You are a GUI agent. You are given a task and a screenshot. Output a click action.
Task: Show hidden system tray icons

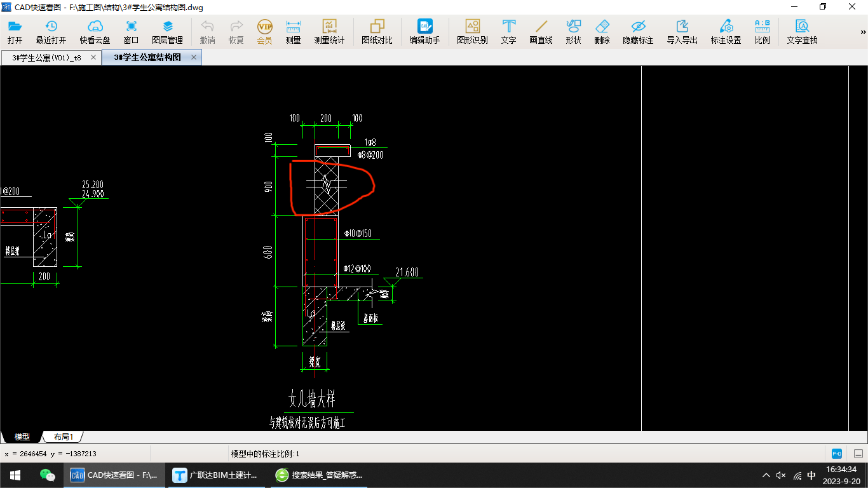pos(766,475)
